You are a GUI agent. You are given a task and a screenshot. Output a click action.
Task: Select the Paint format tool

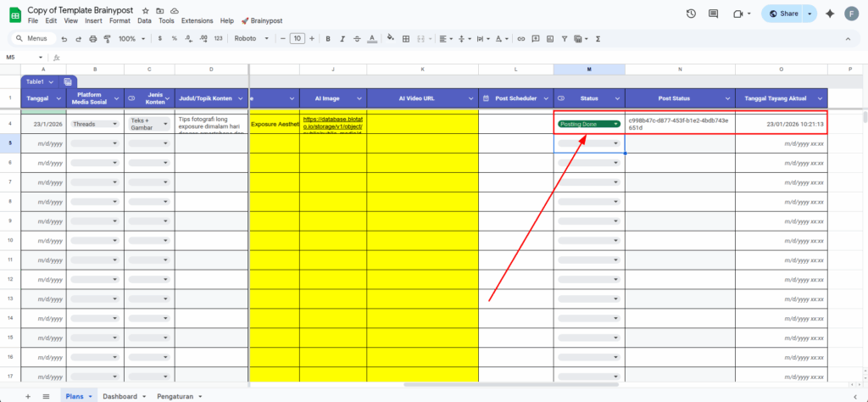click(x=106, y=38)
